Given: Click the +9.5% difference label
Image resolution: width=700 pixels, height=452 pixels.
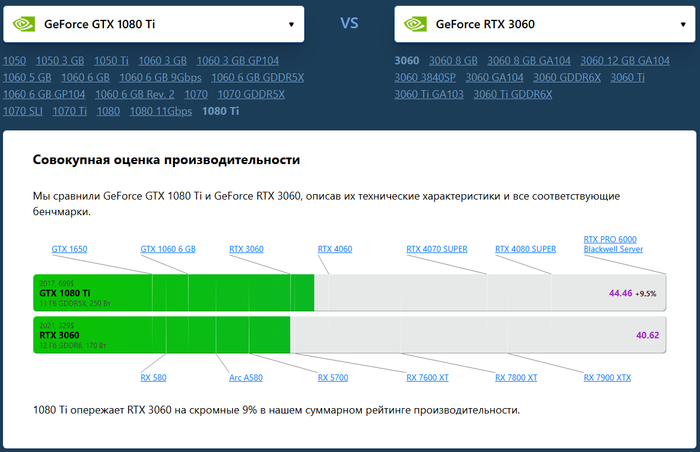Looking at the screenshot, I should (646, 294).
